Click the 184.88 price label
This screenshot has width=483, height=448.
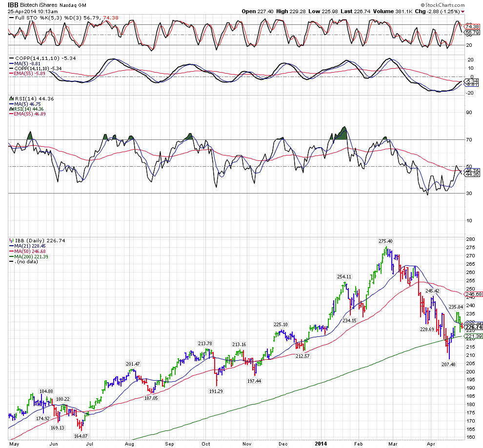(x=46, y=391)
